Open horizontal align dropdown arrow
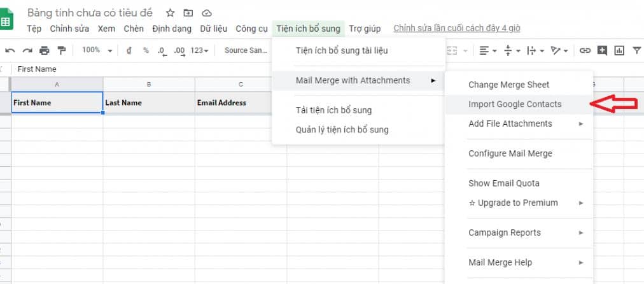 (494, 51)
